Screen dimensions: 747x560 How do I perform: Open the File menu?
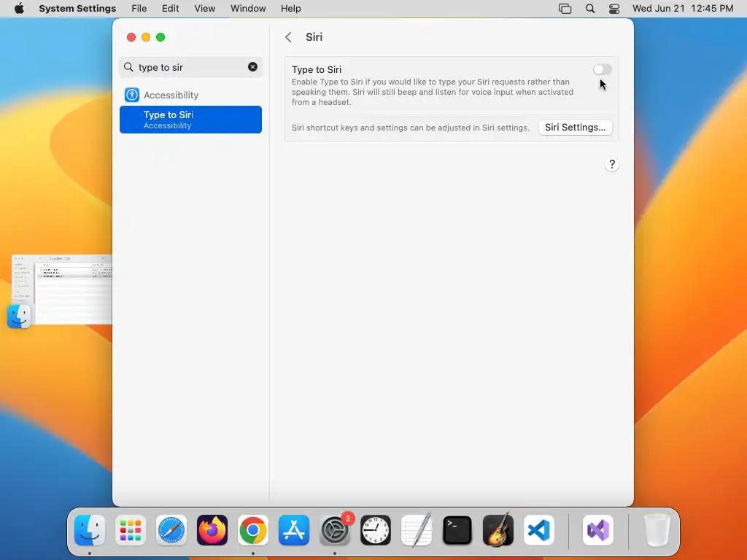pyautogui.click(x=139, y=9)
